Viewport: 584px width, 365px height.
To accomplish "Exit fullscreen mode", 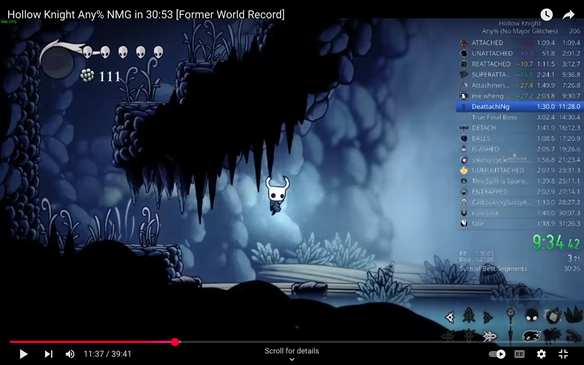I will pyautogui.click(x=564, y=354).
